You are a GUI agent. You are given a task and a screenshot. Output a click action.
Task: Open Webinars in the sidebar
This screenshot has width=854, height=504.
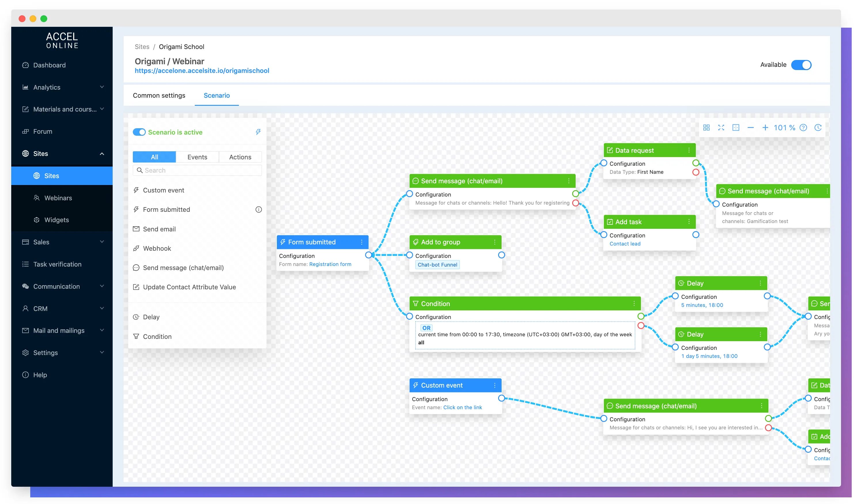coord(58,198)
